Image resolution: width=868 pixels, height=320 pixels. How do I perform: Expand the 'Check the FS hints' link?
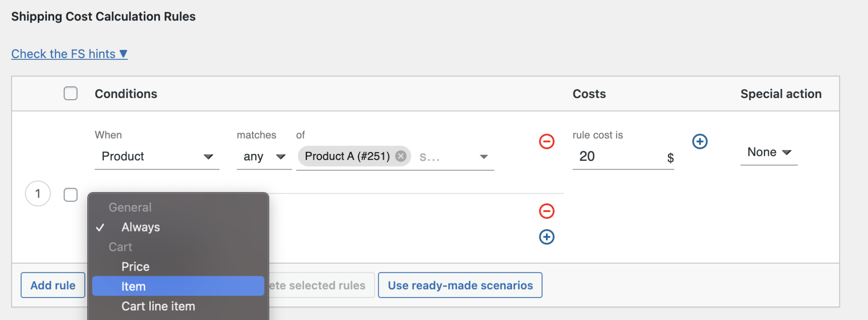[x=69, y=53]
